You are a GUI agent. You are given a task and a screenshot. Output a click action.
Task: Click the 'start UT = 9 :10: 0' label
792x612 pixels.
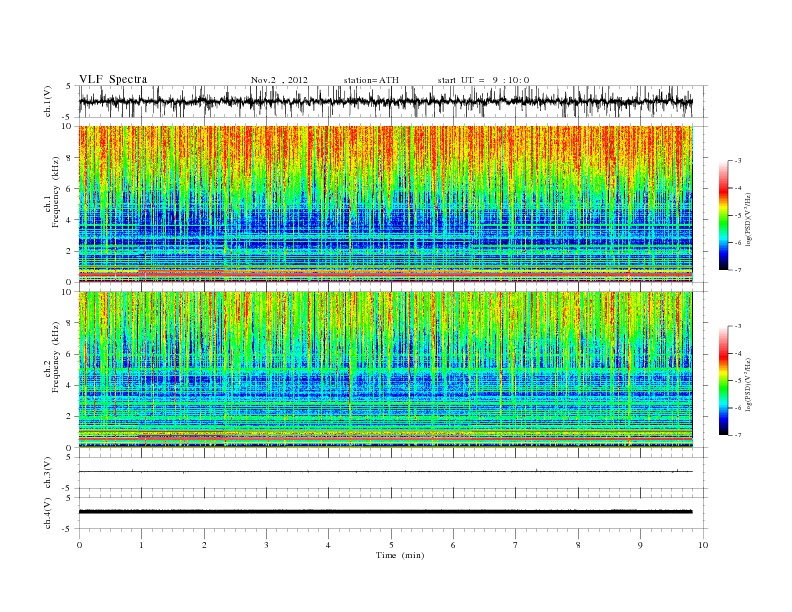tap(483, 80)
